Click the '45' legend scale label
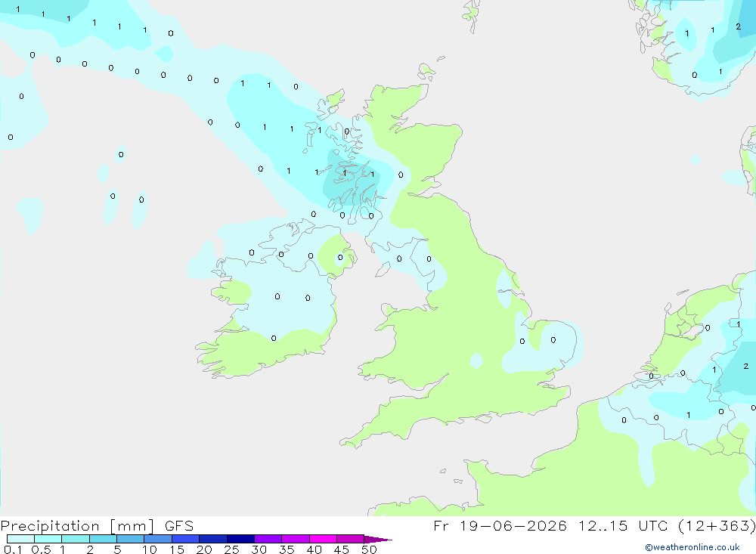Screen dimensions: 756x554 [342, 549]
